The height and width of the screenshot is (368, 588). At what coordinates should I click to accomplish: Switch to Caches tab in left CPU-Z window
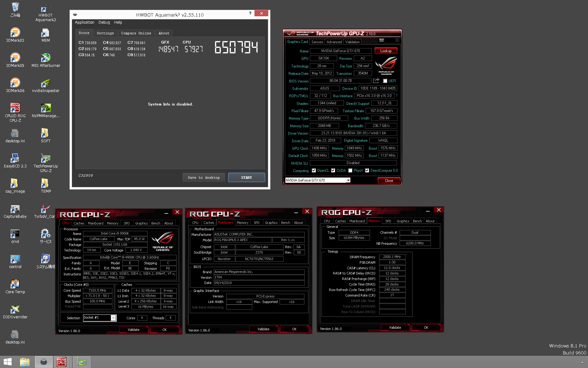click(79, 223)
